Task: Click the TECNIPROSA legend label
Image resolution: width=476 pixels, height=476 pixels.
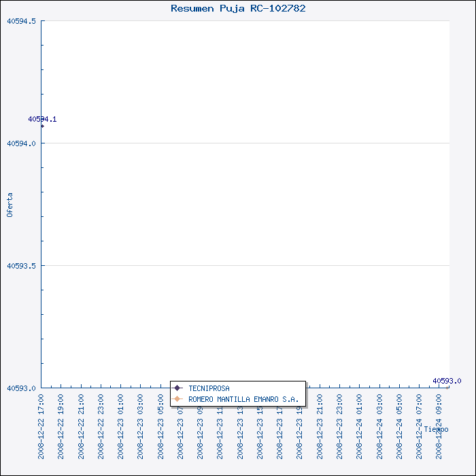Action: [209, 388]
